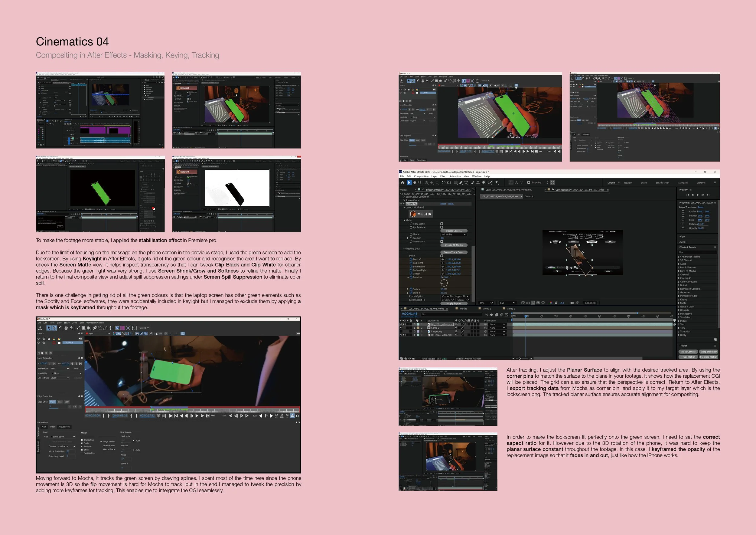Switch to the AdjustTrack tab in Mocha
Screen dimensions: 756x535
(64, 427)
